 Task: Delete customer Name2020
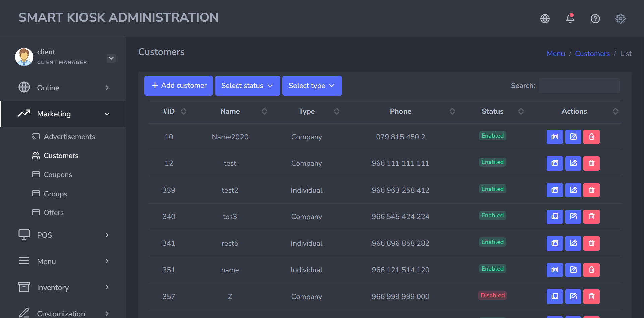pos(591,137)
